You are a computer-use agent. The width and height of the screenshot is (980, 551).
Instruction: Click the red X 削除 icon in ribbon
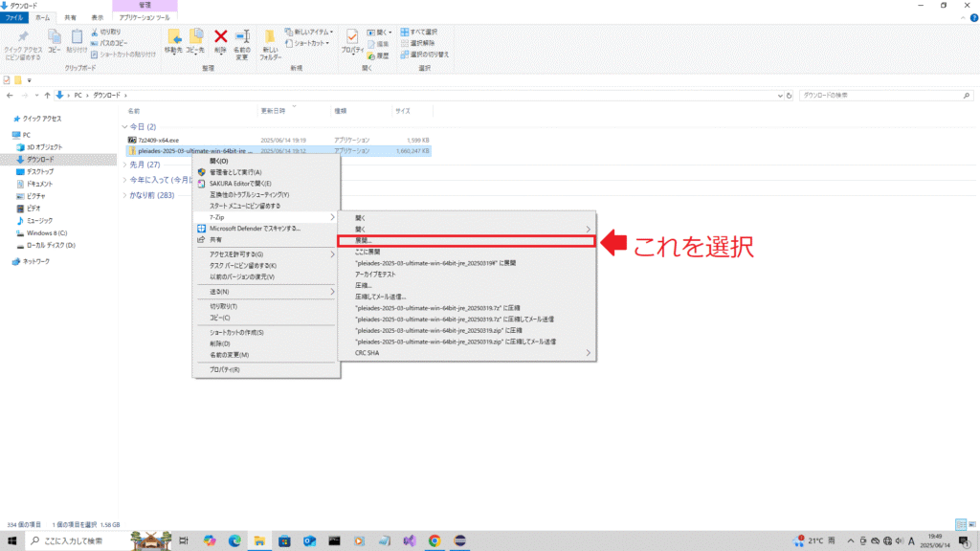(221, 37)
